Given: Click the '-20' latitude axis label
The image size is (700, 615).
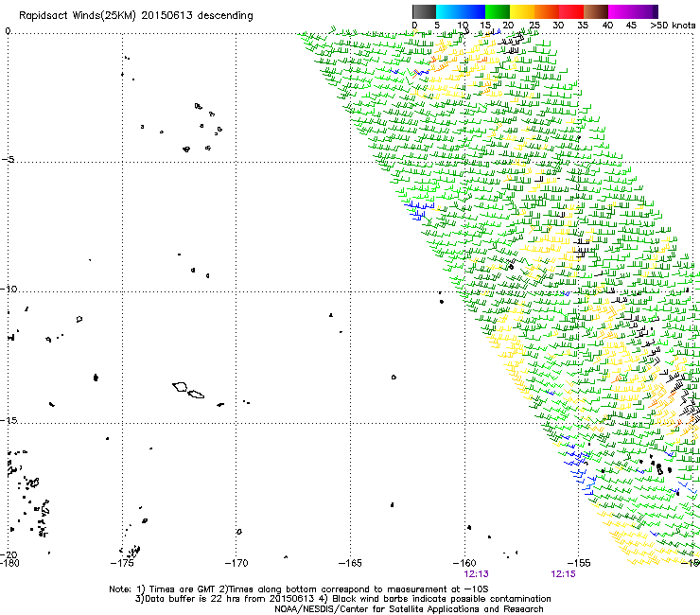Looking at the screenshot, I should click(9, 554).
